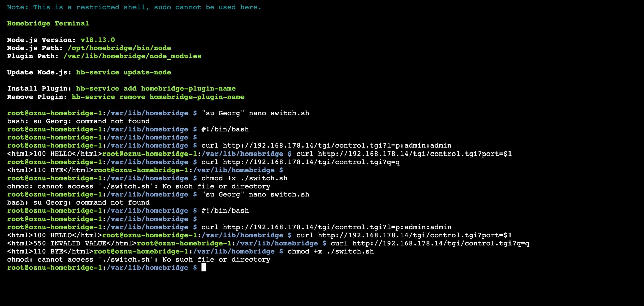Click the hb-service remove homebridge-plugin-name command
This screenshot has width=644, height=306.
[158, 97]
